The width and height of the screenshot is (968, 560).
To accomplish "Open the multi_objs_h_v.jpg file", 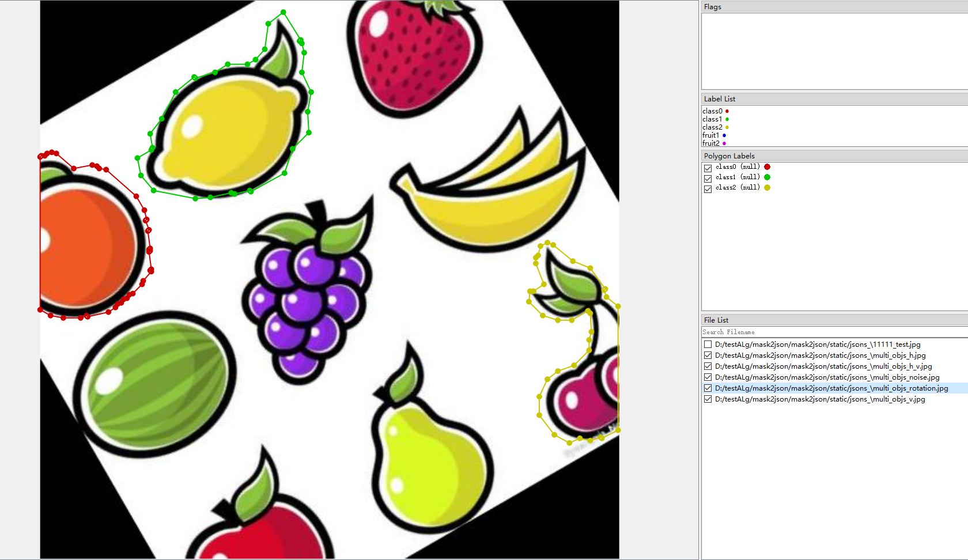I will (823, 366).
